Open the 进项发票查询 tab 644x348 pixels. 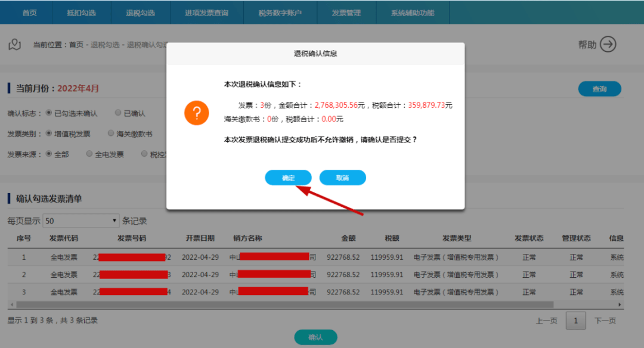(x=206, y=12)
